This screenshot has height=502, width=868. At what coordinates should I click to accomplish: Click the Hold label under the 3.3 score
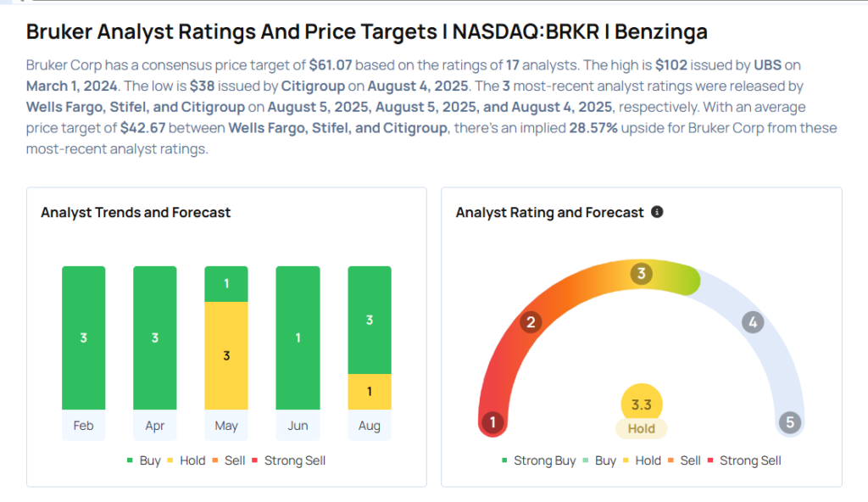click(642, 429)
